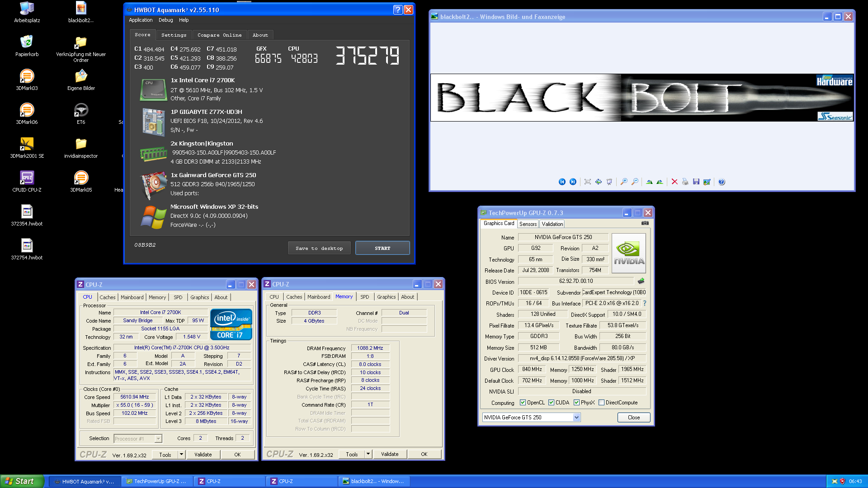
Task: Click Windows Start button
Action: pos(22,481)
